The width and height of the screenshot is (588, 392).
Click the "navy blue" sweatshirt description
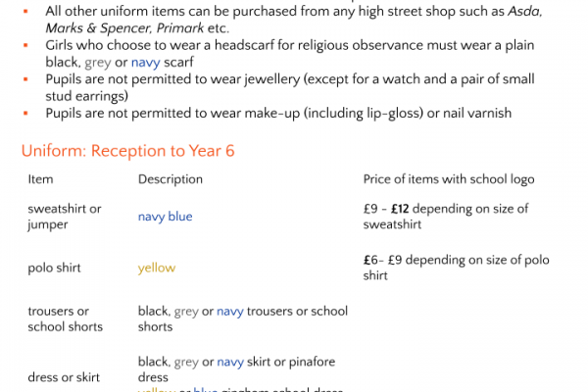166,217
